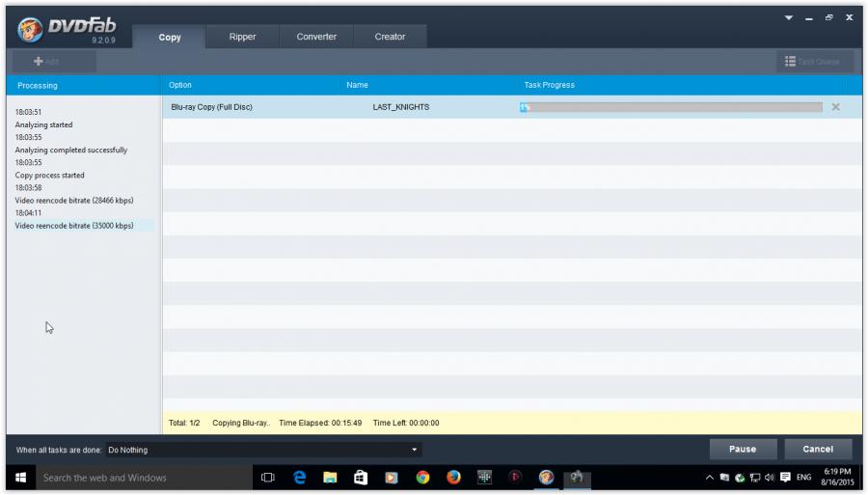Click the Time Elapsed: 00:15:49 status
This screenshot has width=868, height=495.
pyautogui.click(x=320, y=423)
